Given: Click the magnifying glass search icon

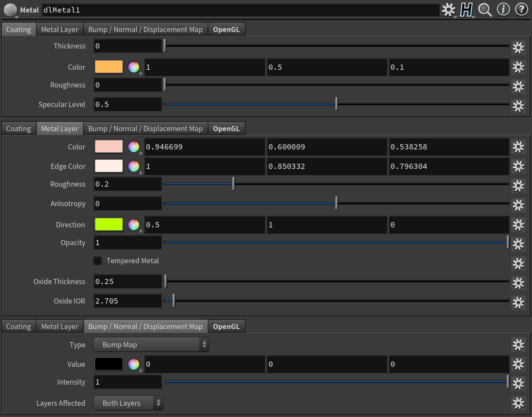Looking at the screenshot, I should pos(485,10).
